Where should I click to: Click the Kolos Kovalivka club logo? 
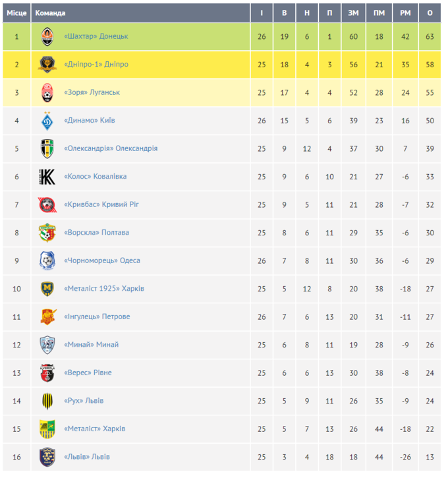[x=47, y=177]
